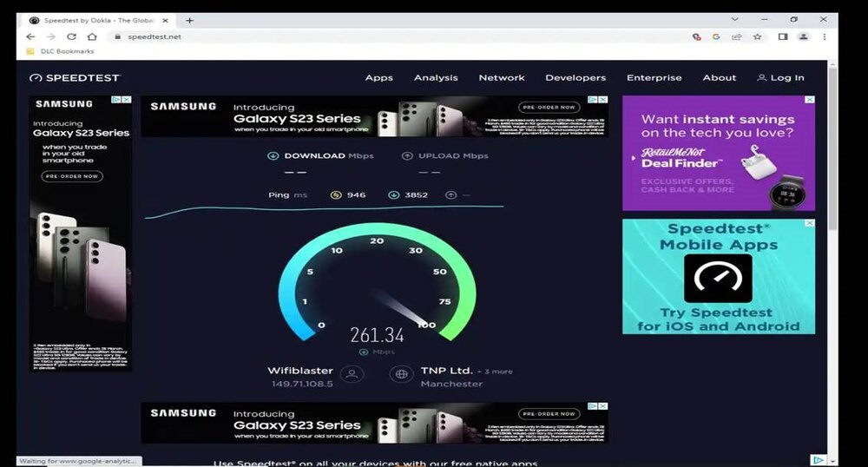Click the SPEEDTEST logo
The width and height of the screenshot is (868, 467).
75,78
